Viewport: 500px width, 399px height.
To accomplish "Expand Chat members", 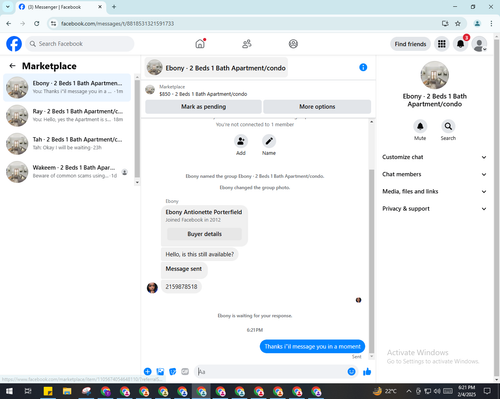I will point(434,174).
